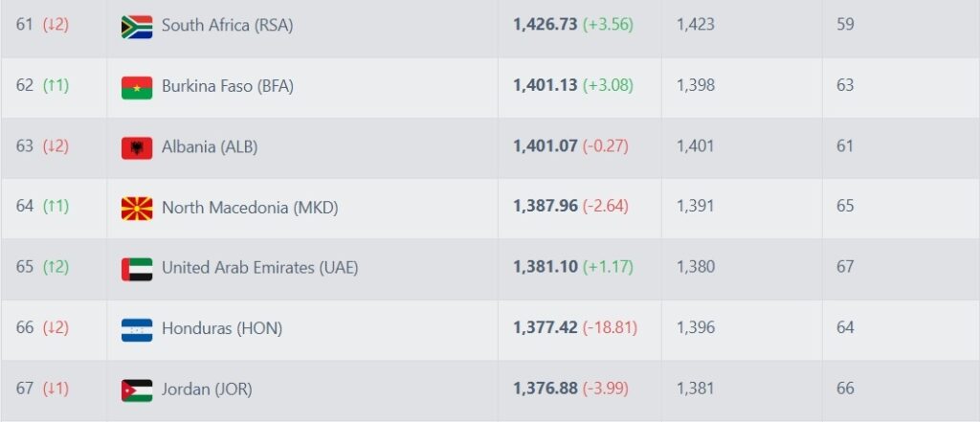The image size is (980, 422).
Task: Click the North Macedonia flag icon
Action: [137, 208]
